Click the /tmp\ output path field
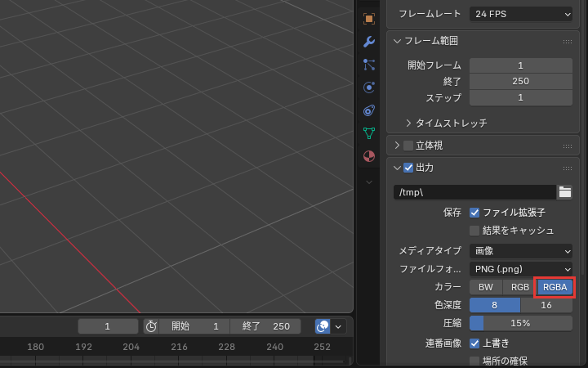The width and height of the screenshot is (588, 368). (474, 192)
